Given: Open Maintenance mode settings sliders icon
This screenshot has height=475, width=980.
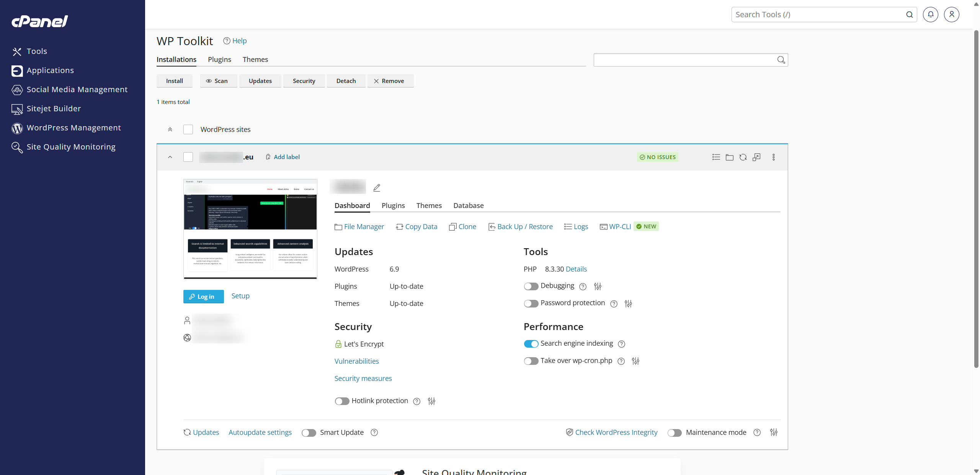Looking at the screenshot, I should click(x=774, y=432).
